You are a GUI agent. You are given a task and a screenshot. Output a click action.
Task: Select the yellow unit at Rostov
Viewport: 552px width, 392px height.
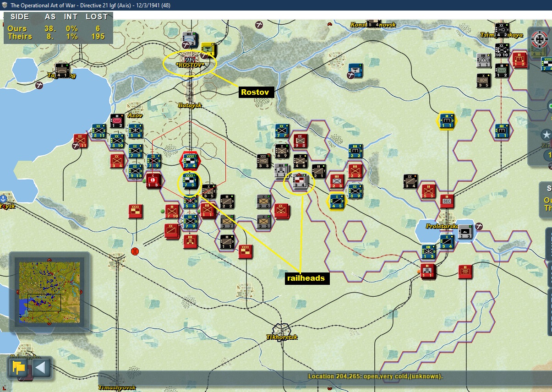pos(209,49)
